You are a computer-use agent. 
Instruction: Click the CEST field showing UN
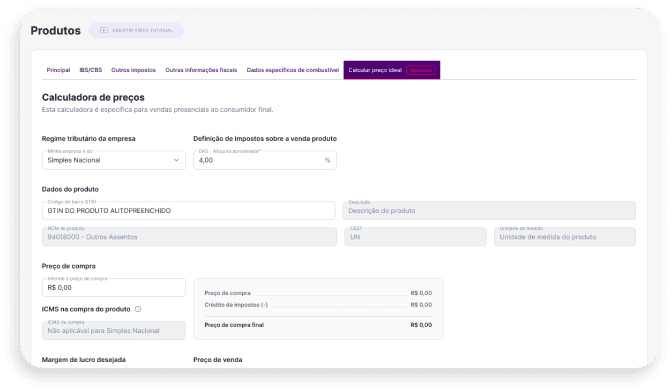coord(415,237)
